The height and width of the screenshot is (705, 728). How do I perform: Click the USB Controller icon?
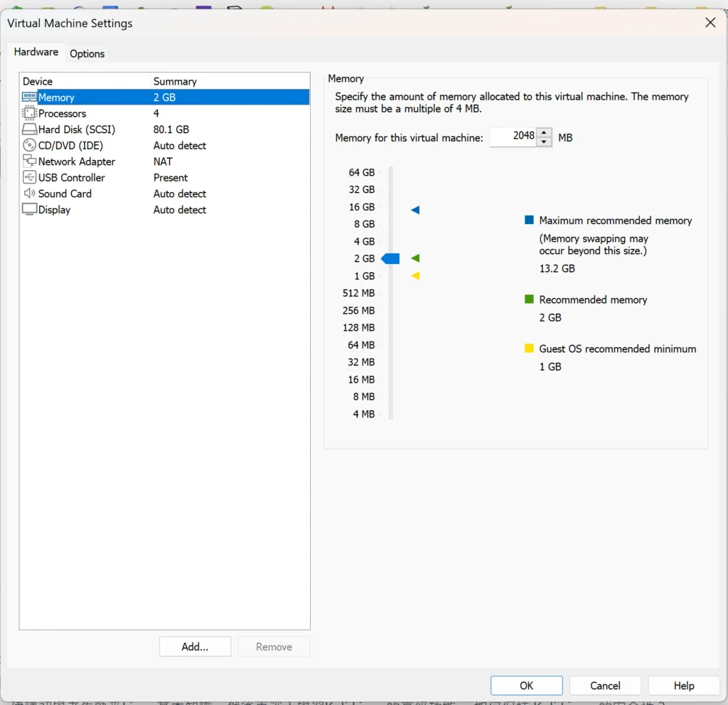coord(29,177)
